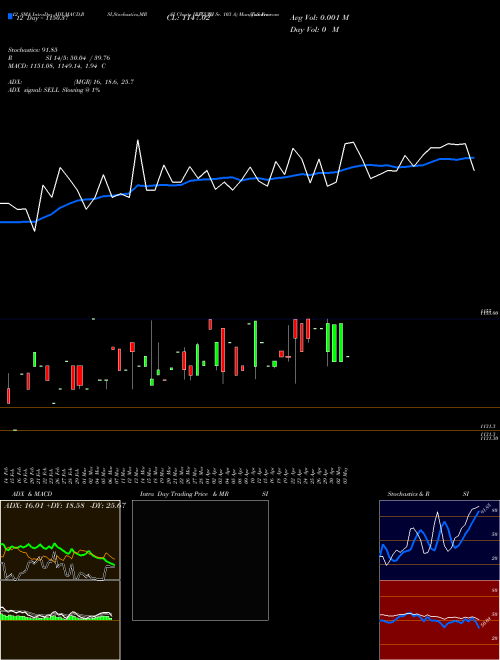This screenshot has width=500, height=660.
Task: Click the MACD values line
Action: pyautogui.click(x=57, y=66)
